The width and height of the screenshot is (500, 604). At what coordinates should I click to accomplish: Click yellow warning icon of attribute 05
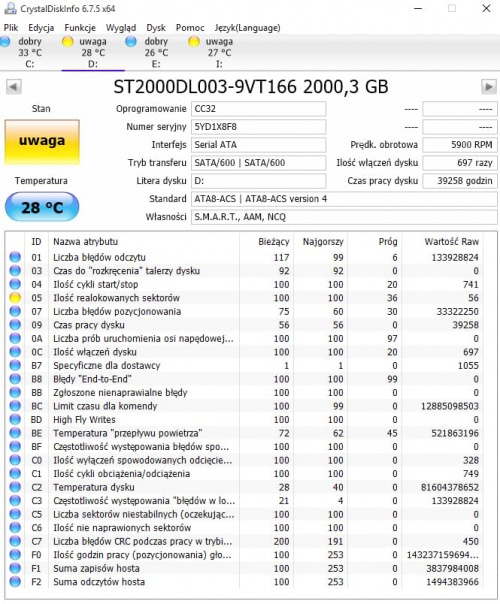click(15, 298)
